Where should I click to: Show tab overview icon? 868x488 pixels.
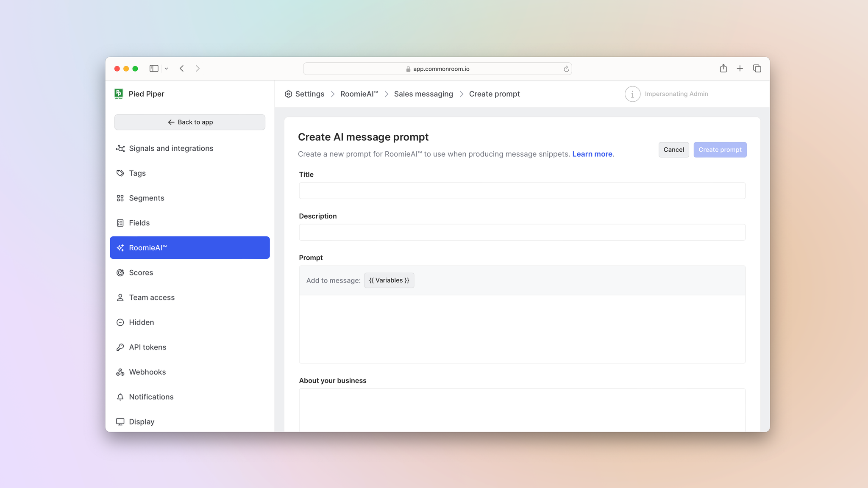pos(757,68)
